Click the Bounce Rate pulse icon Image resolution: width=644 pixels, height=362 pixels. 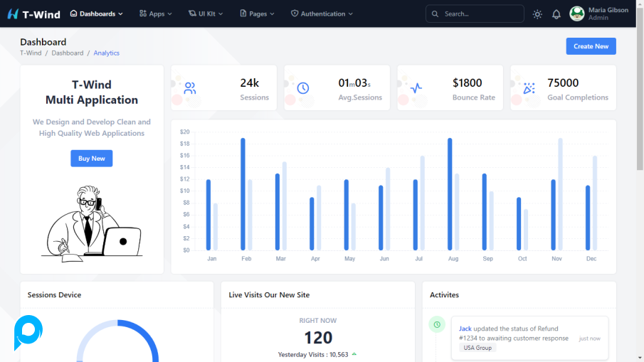pos(416,87)
